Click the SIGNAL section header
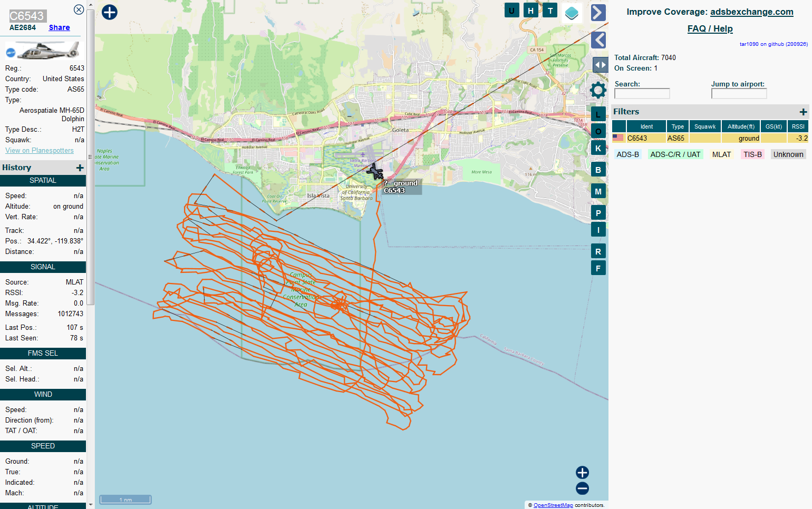Viewport: 812px width, 509px height. (43, 267)
